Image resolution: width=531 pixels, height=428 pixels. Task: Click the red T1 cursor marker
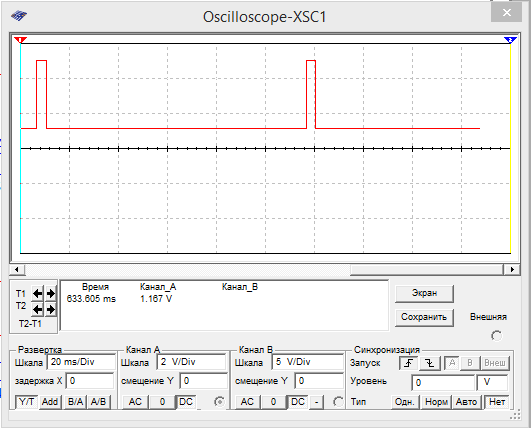pos(20,40)
